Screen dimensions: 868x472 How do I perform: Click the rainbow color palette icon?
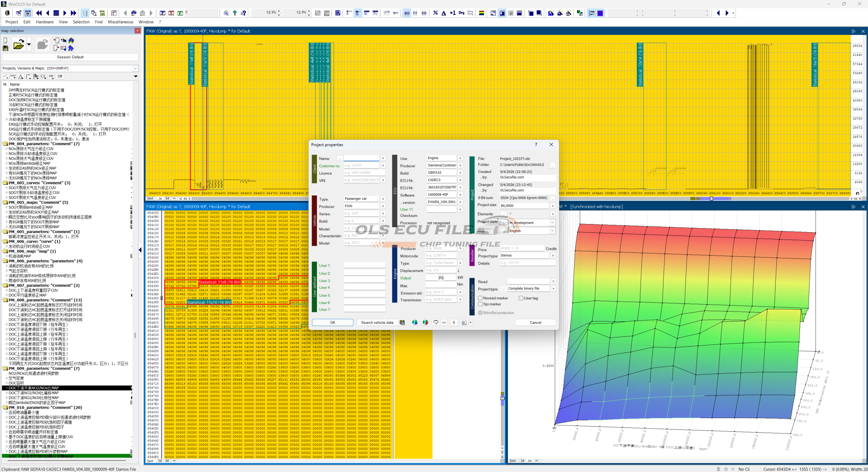pyautogui.click(x=481, y=13)
